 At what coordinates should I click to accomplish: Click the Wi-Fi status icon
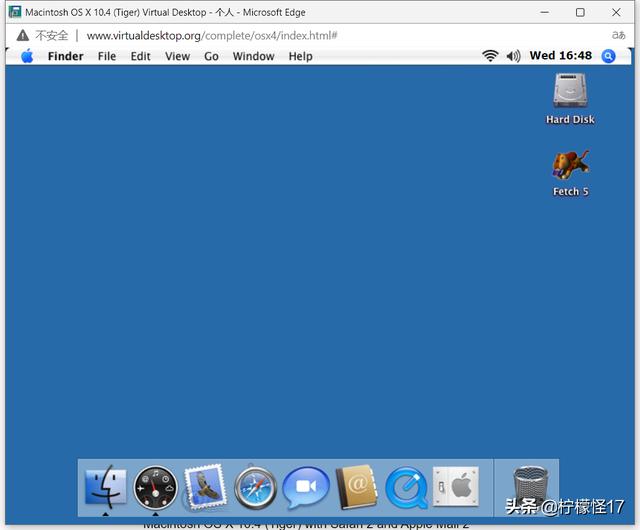(x=490, y=56)
